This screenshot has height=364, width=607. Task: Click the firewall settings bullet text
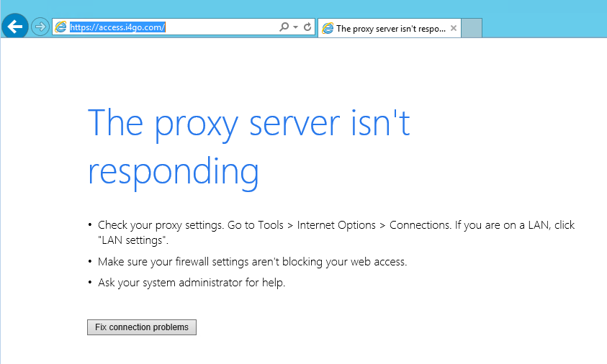253,262
